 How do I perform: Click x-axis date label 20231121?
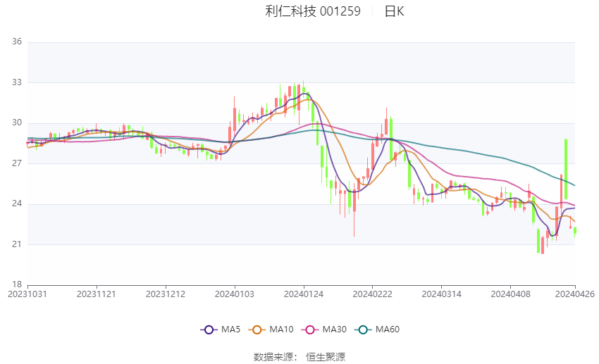97,294
